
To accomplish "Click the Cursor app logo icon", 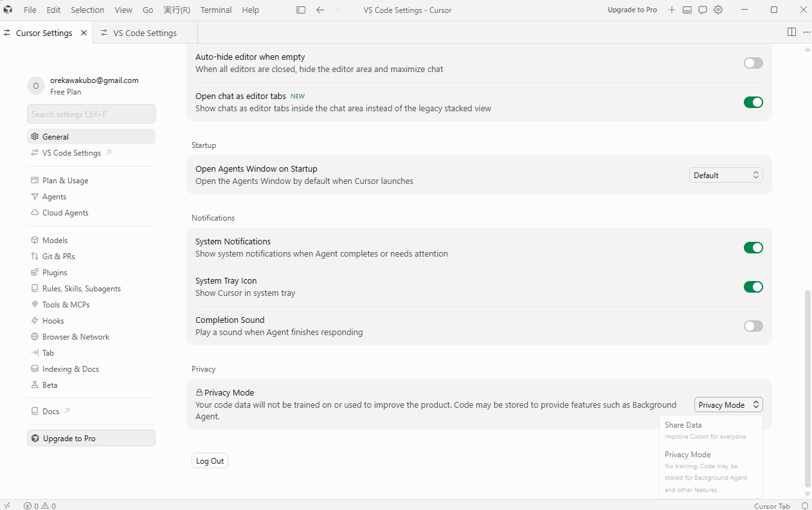I will pyautogui.click(x=8, y=10).
